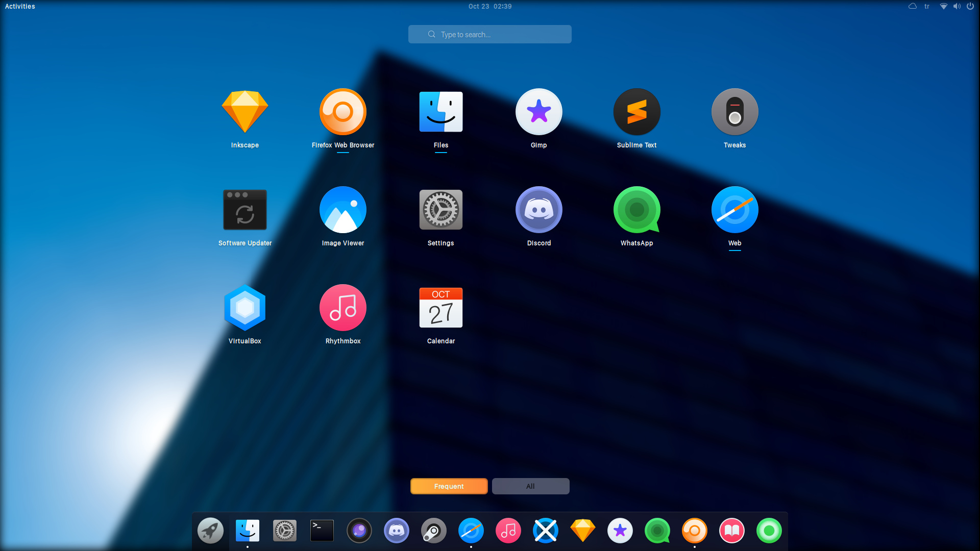Image resolution: width=980 pixels, height=551 pixels.
Task: Open the Calendar app
Action: pos(441,308)
